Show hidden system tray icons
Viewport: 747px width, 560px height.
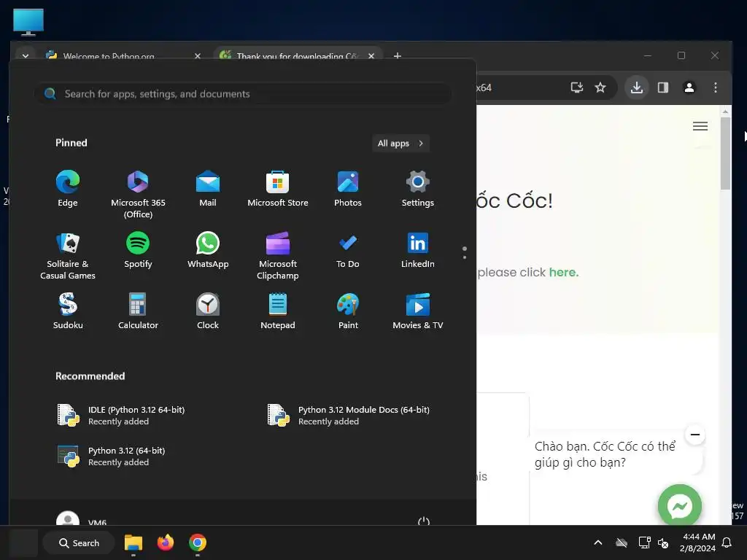coord(598,542)
